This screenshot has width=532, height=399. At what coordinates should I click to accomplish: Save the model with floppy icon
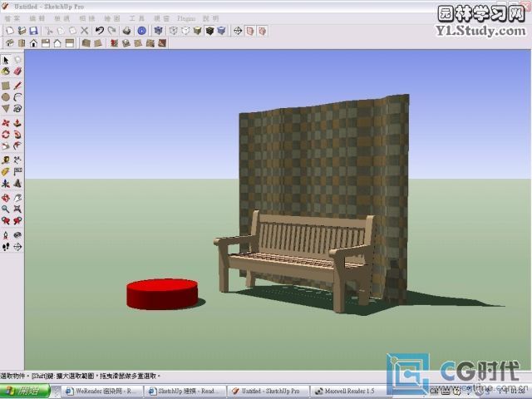[33, 31]
